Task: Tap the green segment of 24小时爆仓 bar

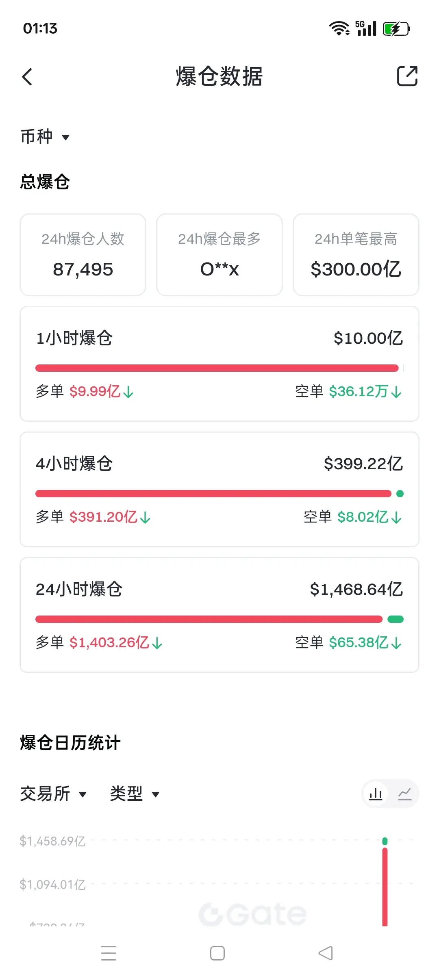Action: [x=396, y=619]
